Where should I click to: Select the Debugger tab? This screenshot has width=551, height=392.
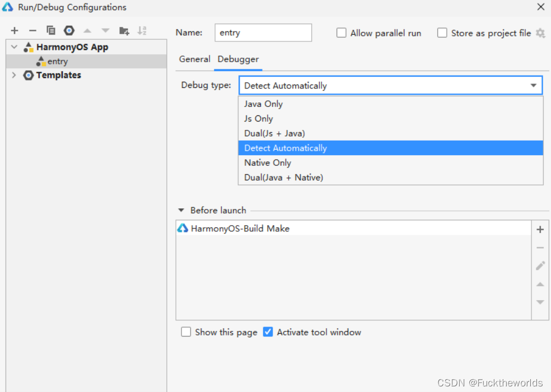click(x=238, y=59)
